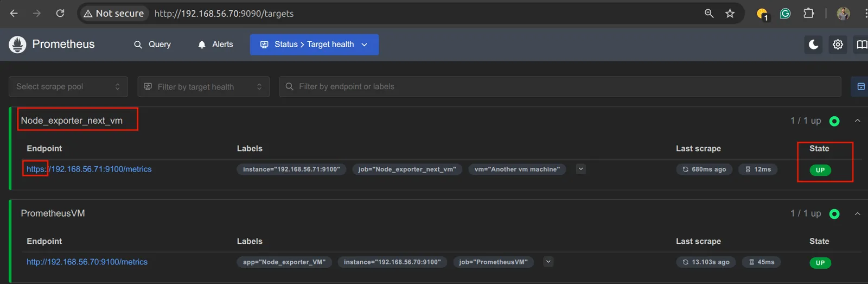
Task: Collapse the Node_exporter_next_vm pool chevron
Action: [x=858, y=121]
